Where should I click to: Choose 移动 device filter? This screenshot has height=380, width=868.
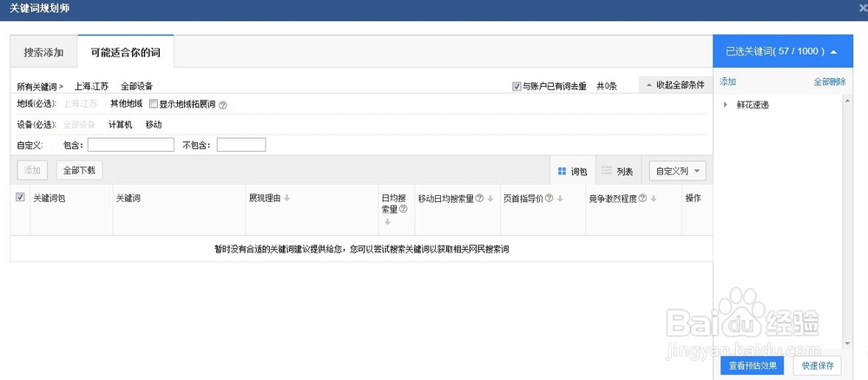pyautogui.click(x=154, y=125)
